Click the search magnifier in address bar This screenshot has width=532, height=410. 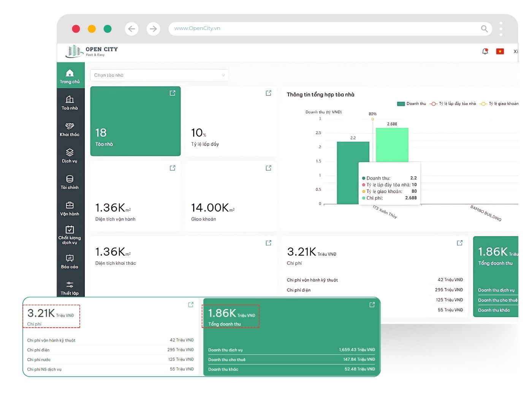point(484,28)
